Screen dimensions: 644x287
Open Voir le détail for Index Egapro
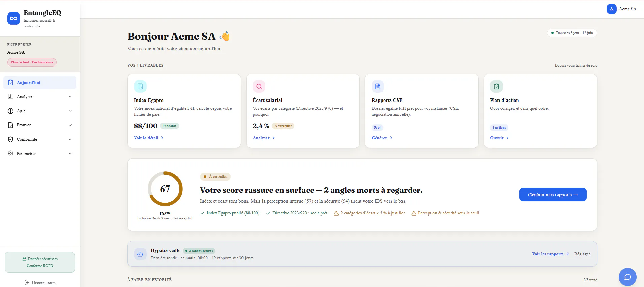[149, 138]
